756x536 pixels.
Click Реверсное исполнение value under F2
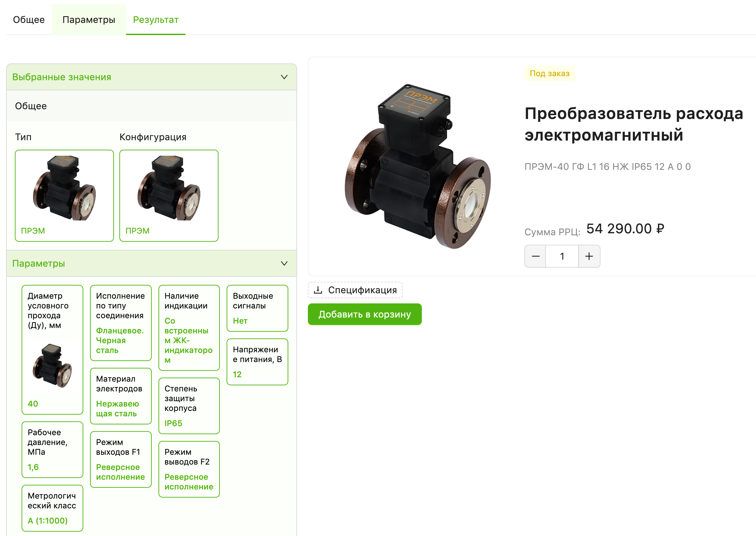[x=189, y=482]
